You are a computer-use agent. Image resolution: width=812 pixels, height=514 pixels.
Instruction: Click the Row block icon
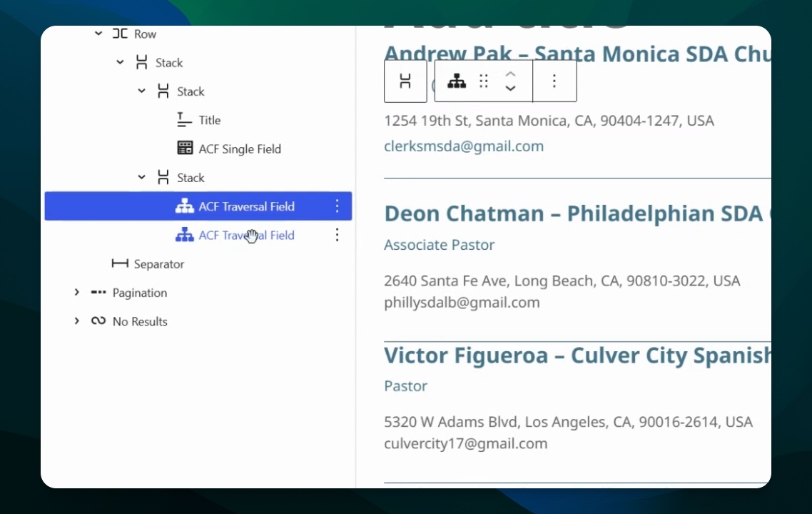[120, 34]
